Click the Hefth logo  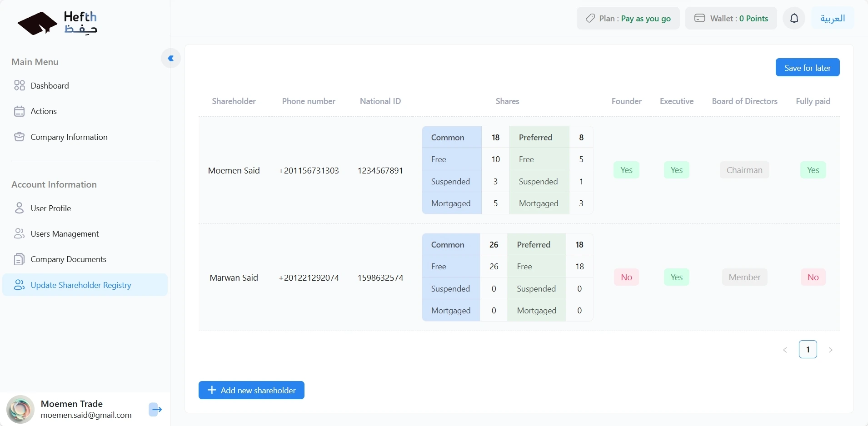[x=57, y=23]
